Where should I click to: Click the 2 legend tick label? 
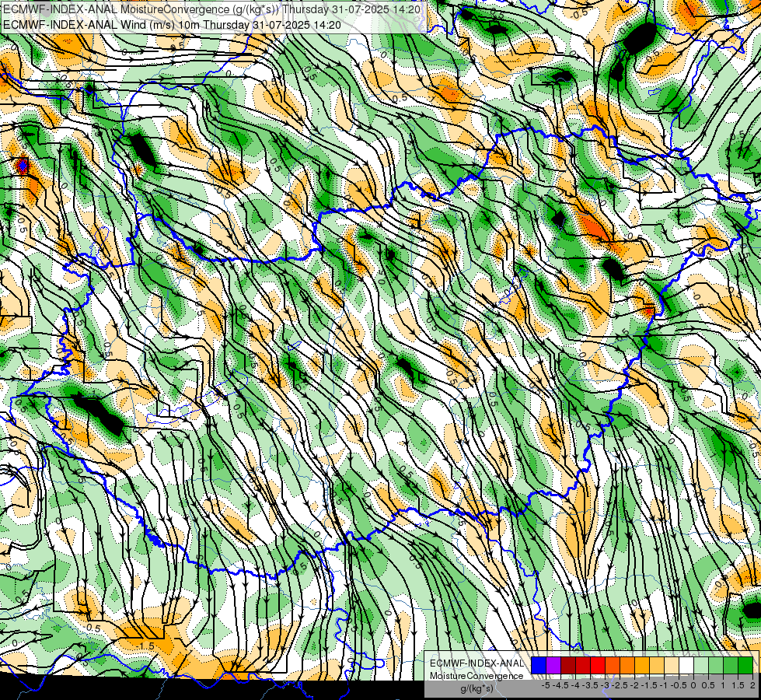pos(752,685)
